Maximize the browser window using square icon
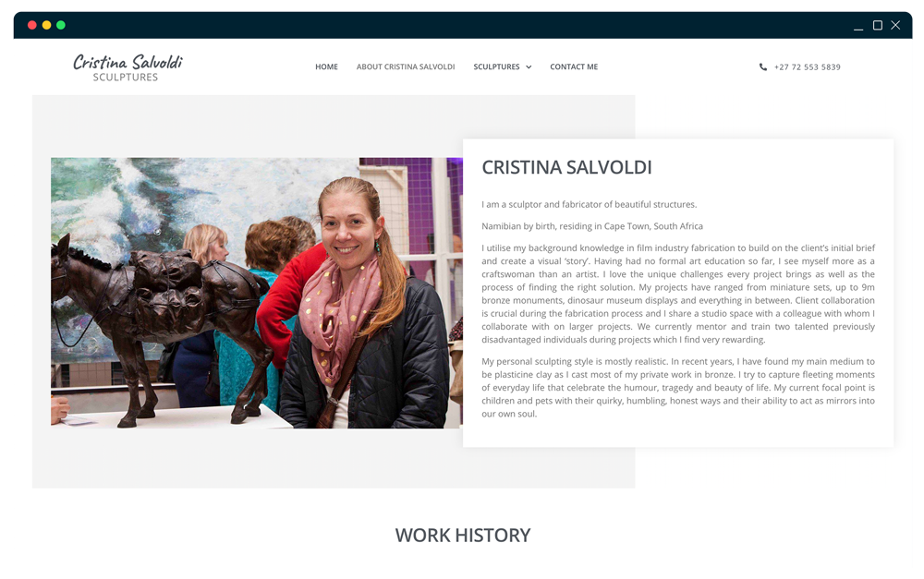Screen dimensions: 924x579 (x=878, y=25)
